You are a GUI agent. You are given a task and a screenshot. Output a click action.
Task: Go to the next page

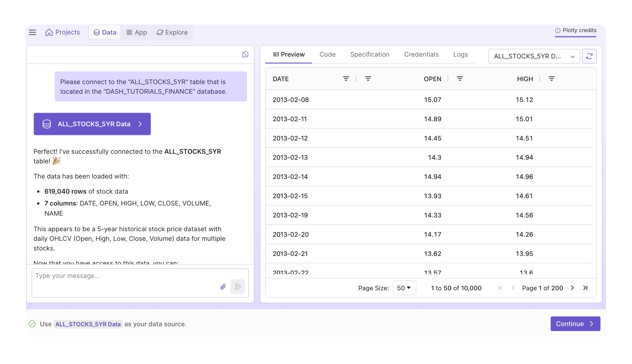coord(572,288)
